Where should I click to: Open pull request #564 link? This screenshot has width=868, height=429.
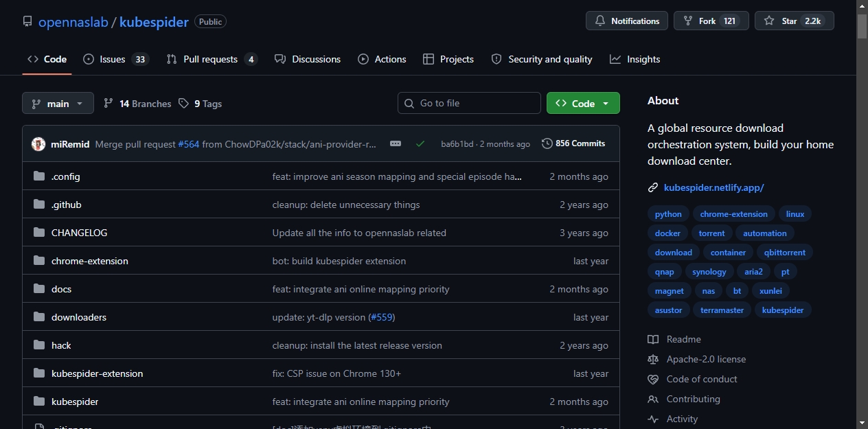pyautogui.click(x=189, y=144)
